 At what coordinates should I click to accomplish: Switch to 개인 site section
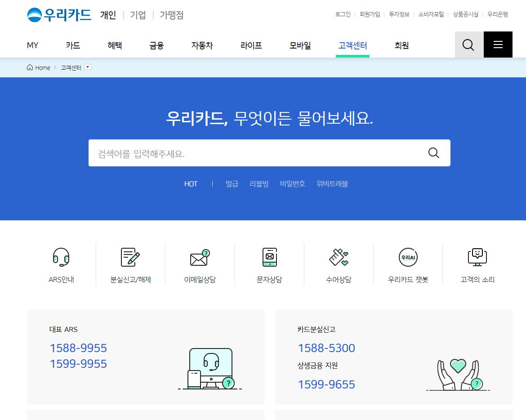point(108,15)
